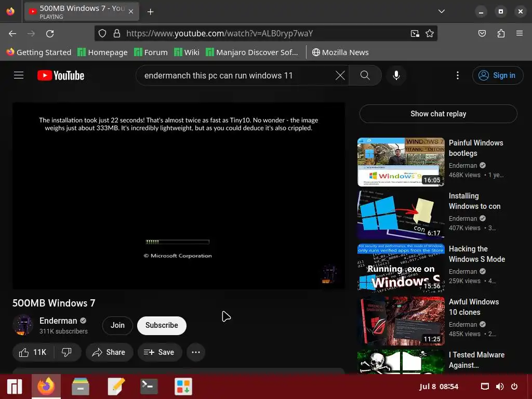Screen dimensions: 532x399
Task: Open the power menu in the tray
Action: point(514,387)
